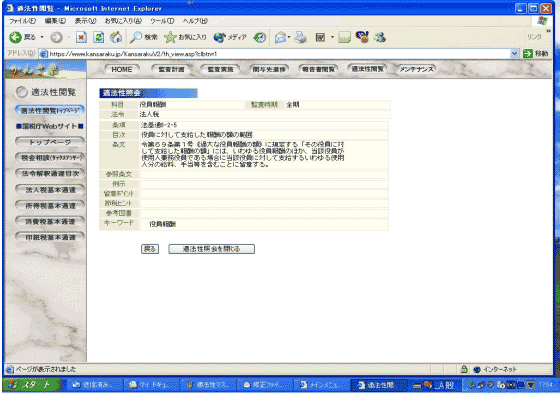Expand the Edit button dropdown arrow

coord(332,37)
